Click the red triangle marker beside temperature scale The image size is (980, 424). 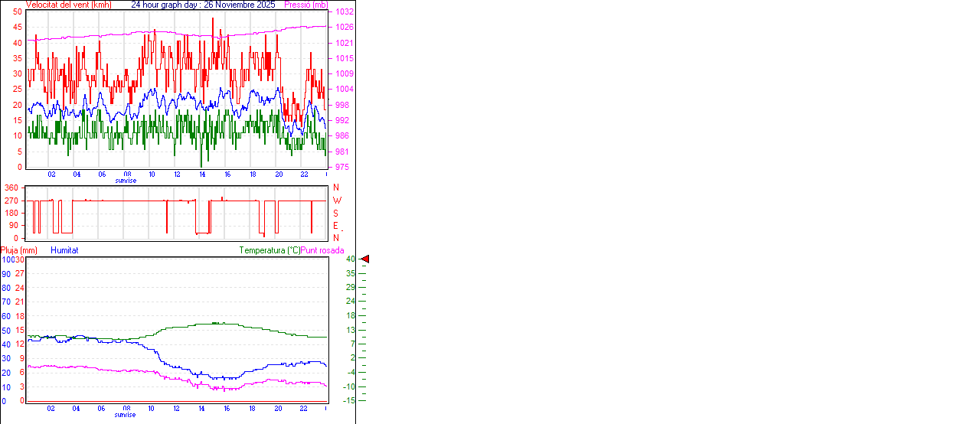click(x=365, y=259)
